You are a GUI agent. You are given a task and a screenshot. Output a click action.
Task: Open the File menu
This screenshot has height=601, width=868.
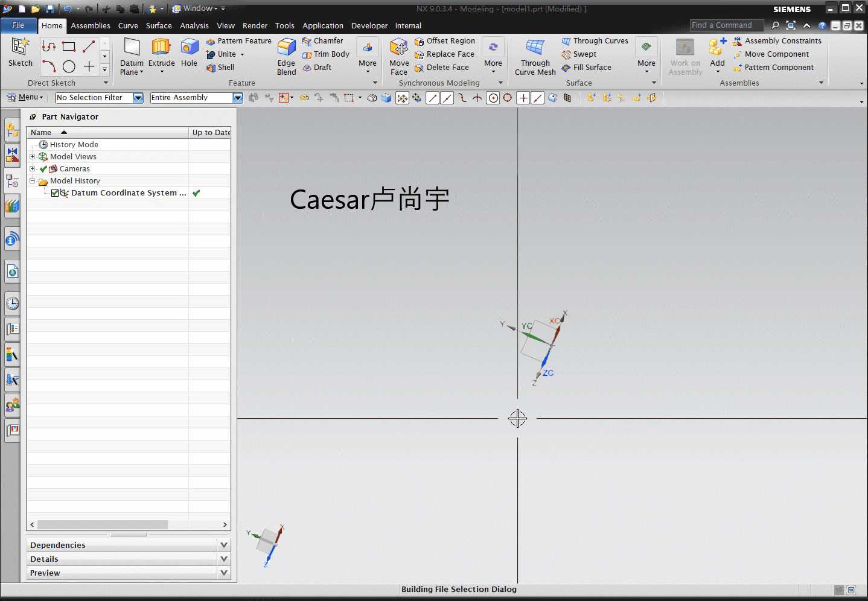18,25
